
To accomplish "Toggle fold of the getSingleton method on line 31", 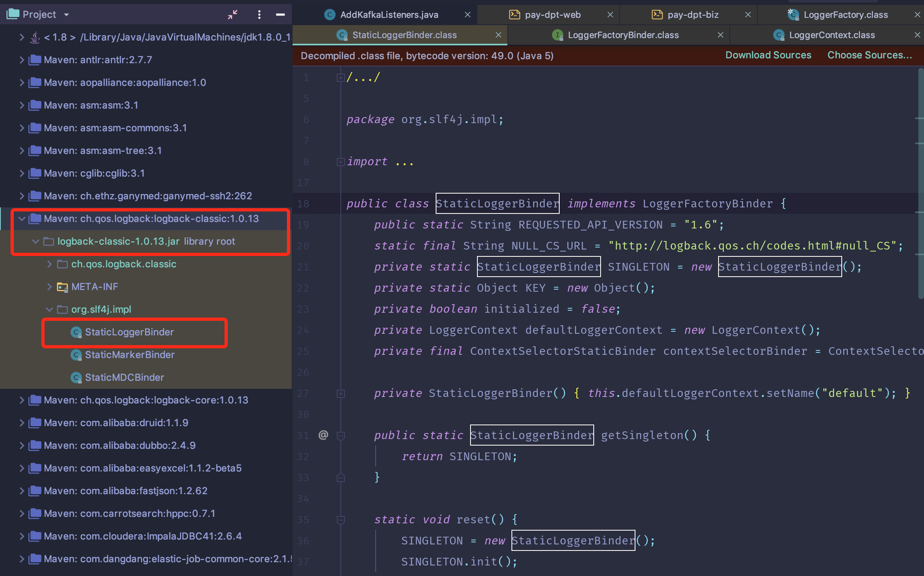I will (340, 435).
